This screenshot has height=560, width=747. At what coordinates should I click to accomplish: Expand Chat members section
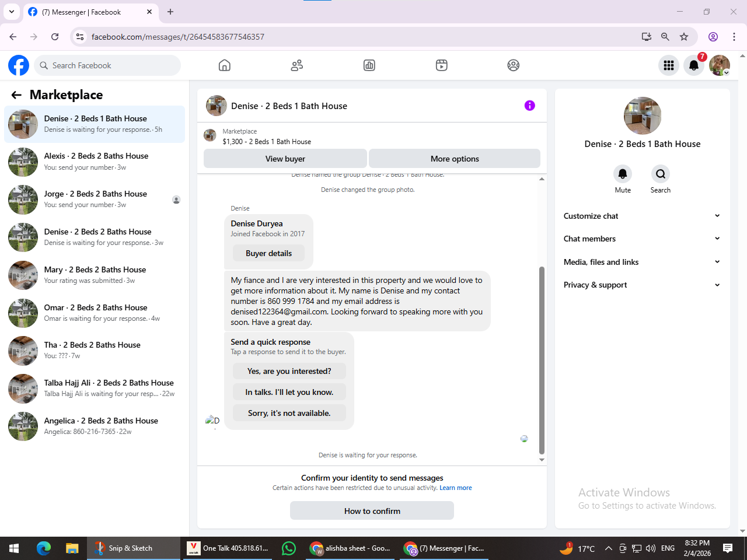click(x=642, y=239)
